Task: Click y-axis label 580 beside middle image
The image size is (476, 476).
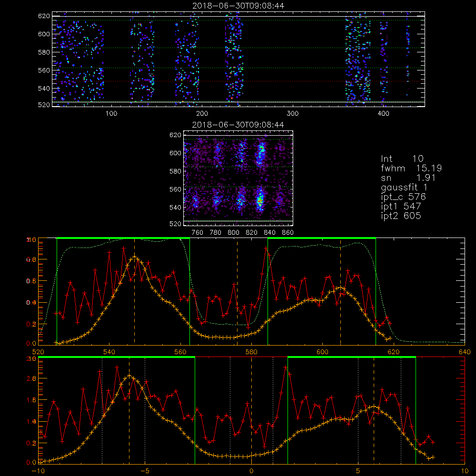Action: tap(176, 171)
